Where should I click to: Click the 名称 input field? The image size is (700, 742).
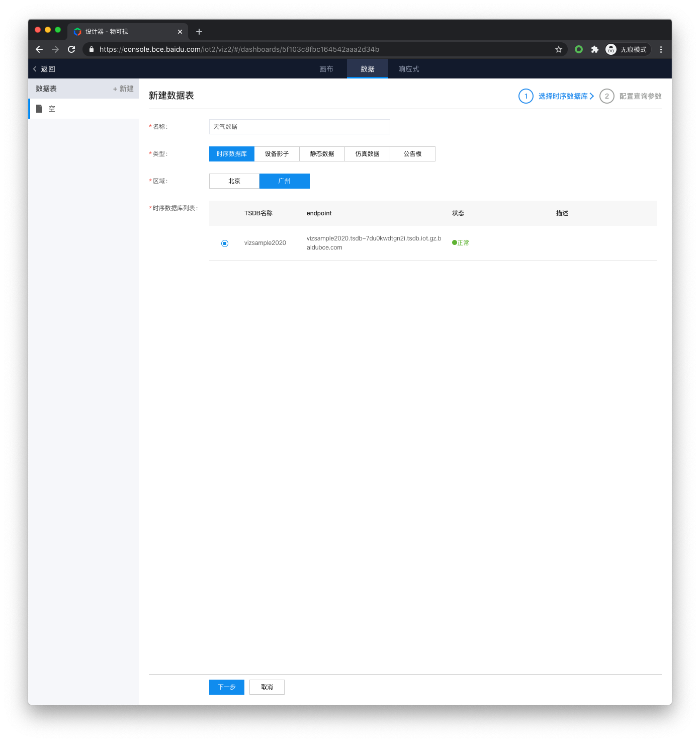point(300,127)
